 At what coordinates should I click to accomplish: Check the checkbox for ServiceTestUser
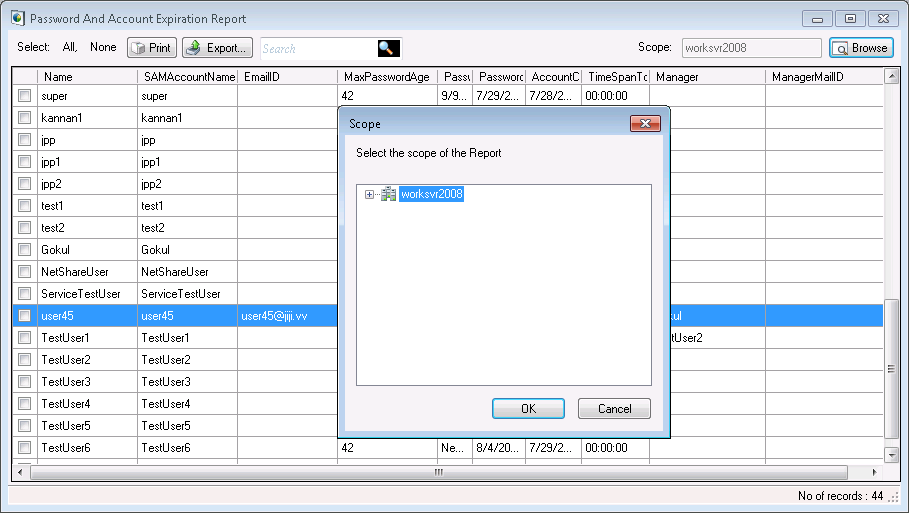(x=24, y=294)
